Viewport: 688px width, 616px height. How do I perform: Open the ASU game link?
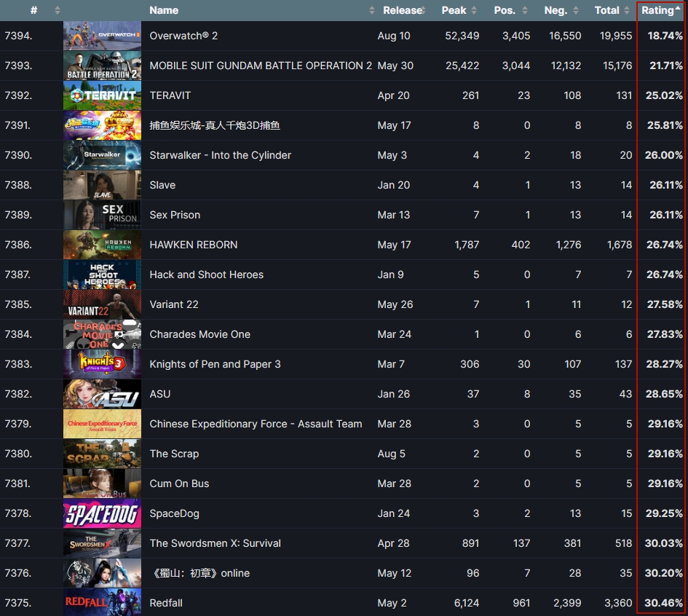(159, 393)
